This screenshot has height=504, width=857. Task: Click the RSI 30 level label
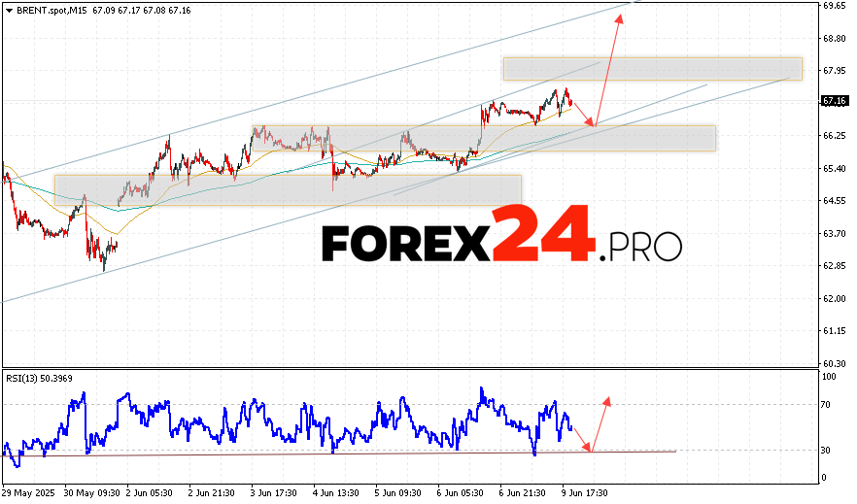pos(828,450)
